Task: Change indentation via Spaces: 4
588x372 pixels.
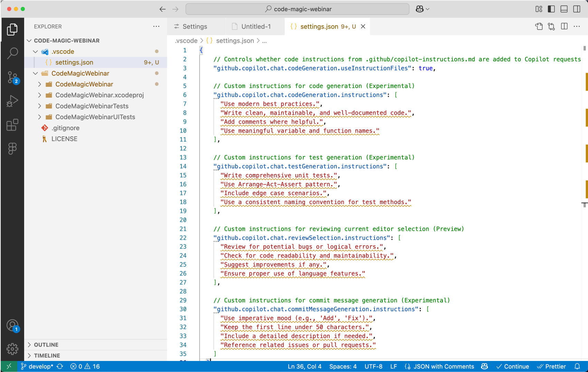Action: tap(343, 366)
